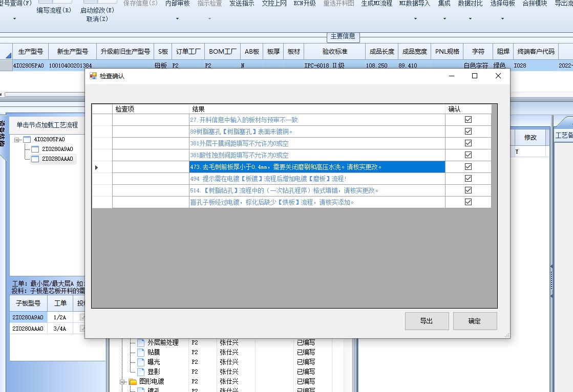
Task: Click document icon next to 显影
Action: [x=141, y=372]
